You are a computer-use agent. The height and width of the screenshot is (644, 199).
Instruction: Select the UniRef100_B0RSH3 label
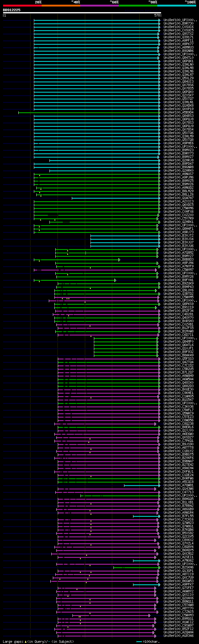pyautogui.click(x=178, y=321)
